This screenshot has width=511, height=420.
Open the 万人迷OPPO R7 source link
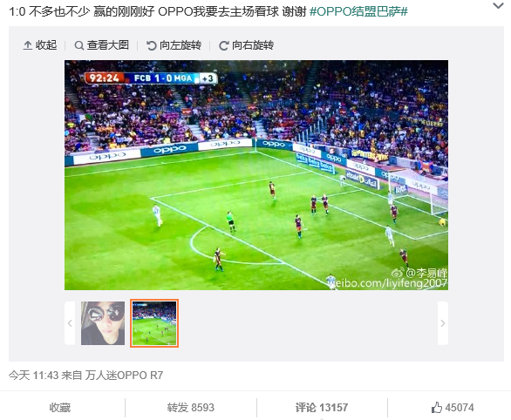point(124,375)
